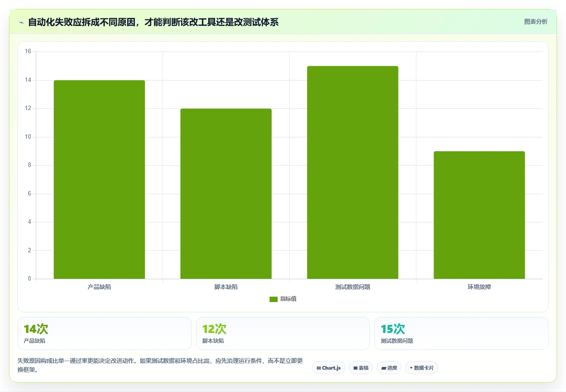Click the 产品缺陷 x-axis label

coord(99,287)
